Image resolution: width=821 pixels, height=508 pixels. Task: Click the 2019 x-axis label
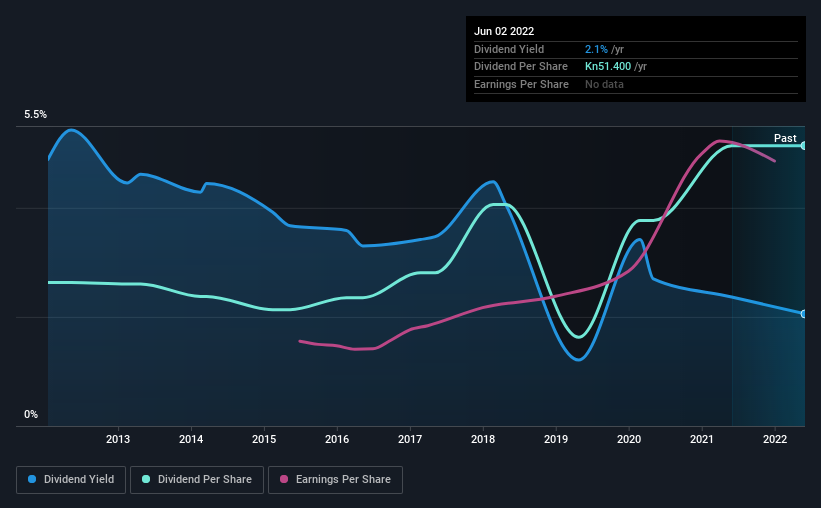556,439
